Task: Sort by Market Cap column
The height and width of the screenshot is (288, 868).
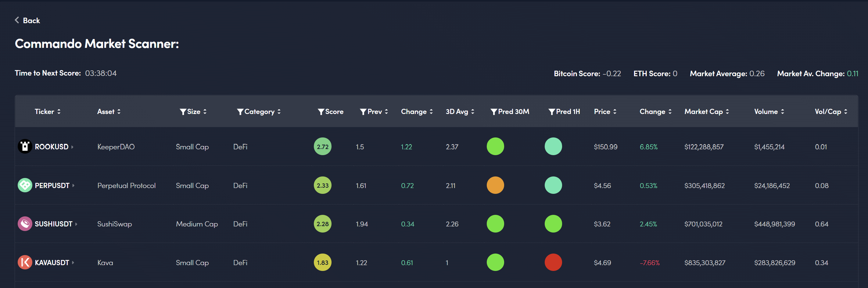Action: 727,112
